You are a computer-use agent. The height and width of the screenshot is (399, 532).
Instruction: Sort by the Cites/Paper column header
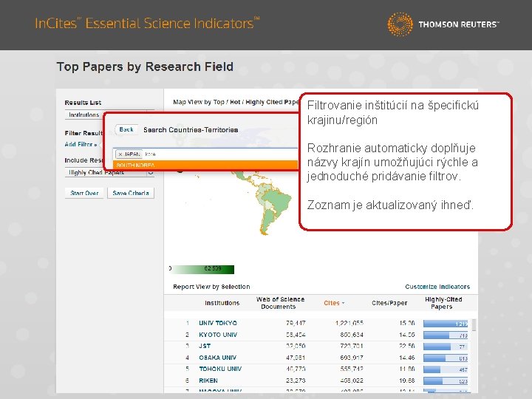(389, 303)
